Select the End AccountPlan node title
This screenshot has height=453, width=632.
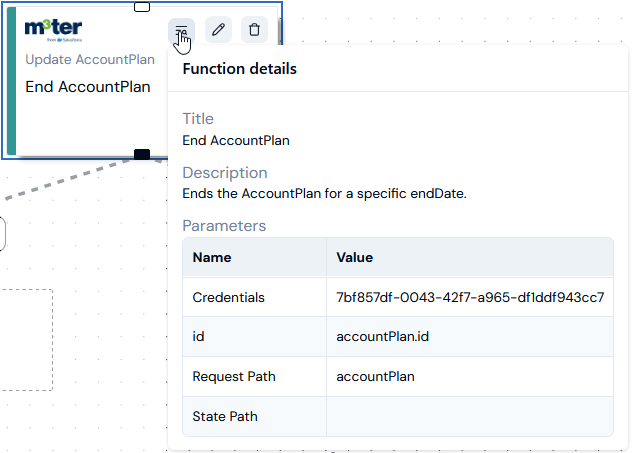click(88, 87)
